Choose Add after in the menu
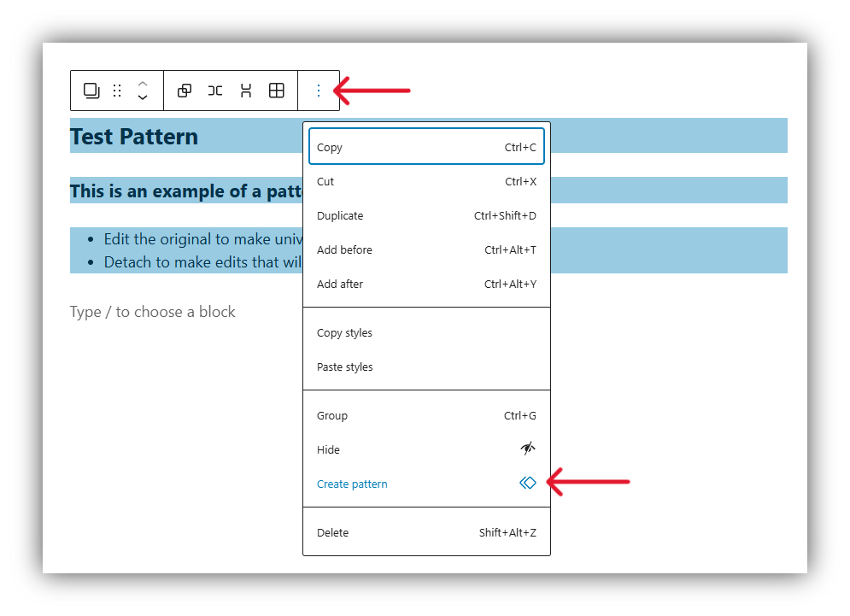 (x=426, y=285)
